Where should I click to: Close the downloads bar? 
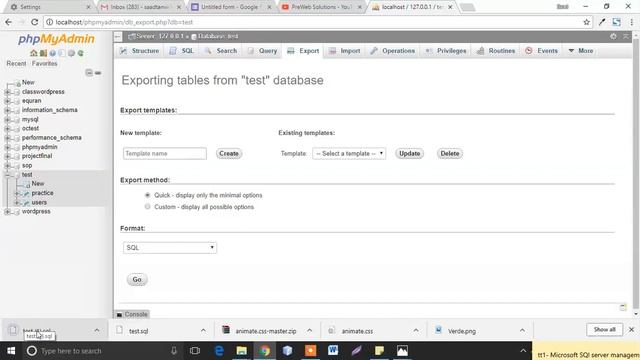pos(631,329)
